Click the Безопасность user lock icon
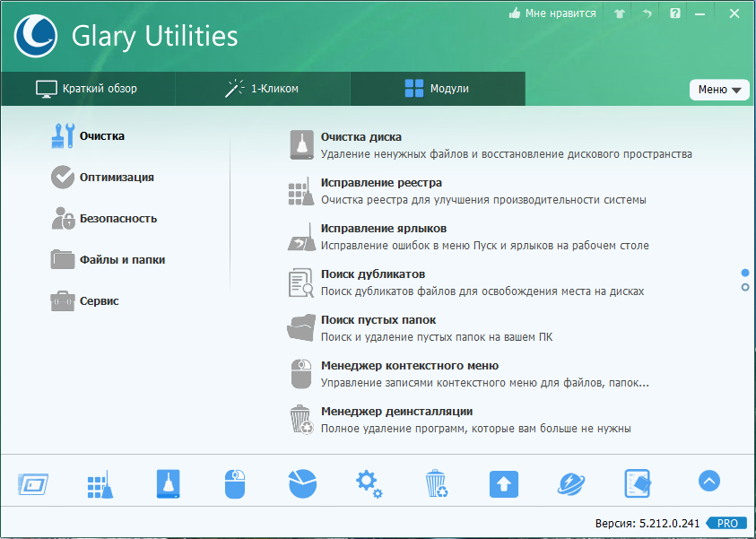This screenshot has width=756, height=539. (63, 219)
